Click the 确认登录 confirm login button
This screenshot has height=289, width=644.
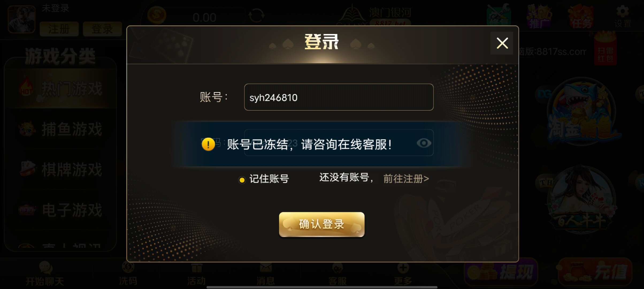click(322, 225)
